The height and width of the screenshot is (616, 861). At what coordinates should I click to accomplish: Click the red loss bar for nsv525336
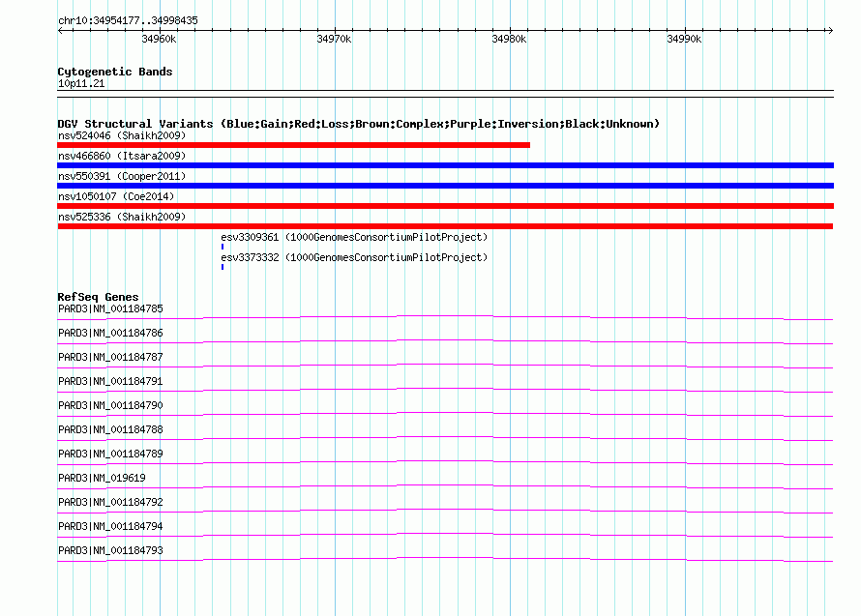[x=445, y=226]
